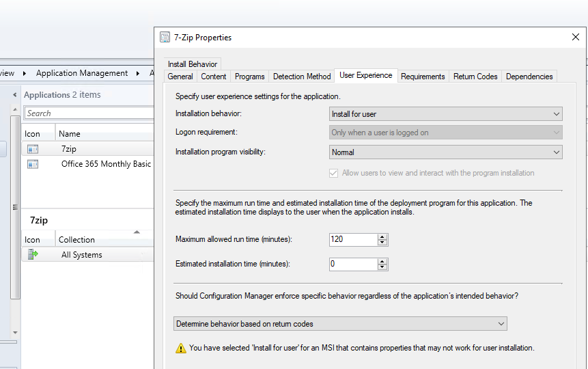The width and height of the screenshot is (588, 369).
Task: Switch to the Install Behavior tab
Action: (193, 64)
